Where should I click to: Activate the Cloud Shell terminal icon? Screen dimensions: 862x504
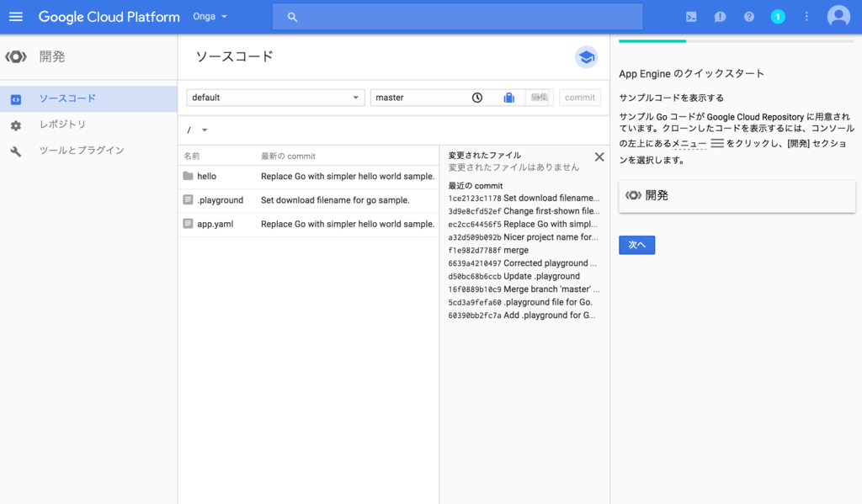click(692, 15)
